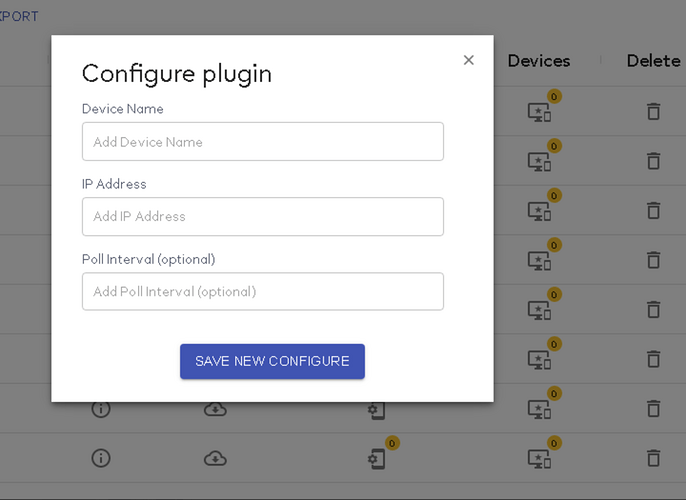Viewport: 686px width, 500px height.
Task: Delete the first row with trash icon
Action: tap(654, 111)
